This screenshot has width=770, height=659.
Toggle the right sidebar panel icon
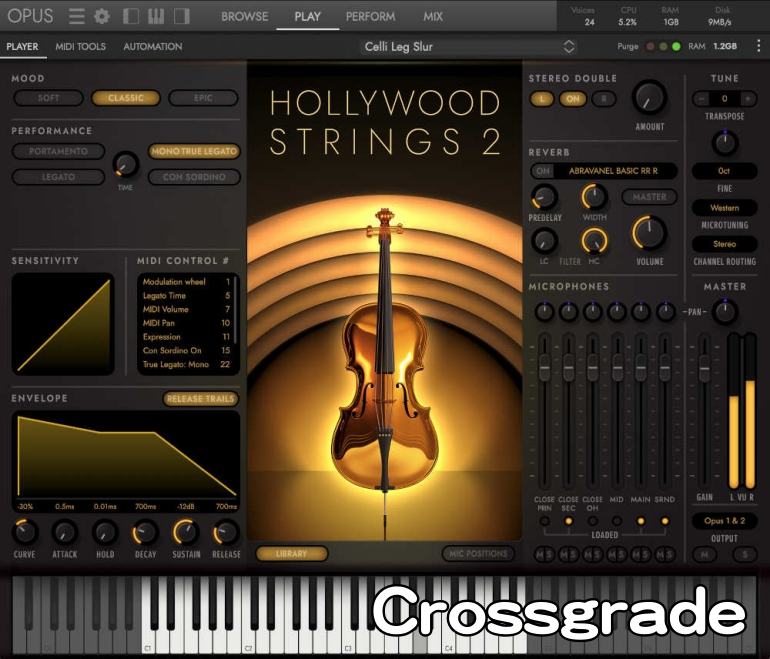coord(181,16)
